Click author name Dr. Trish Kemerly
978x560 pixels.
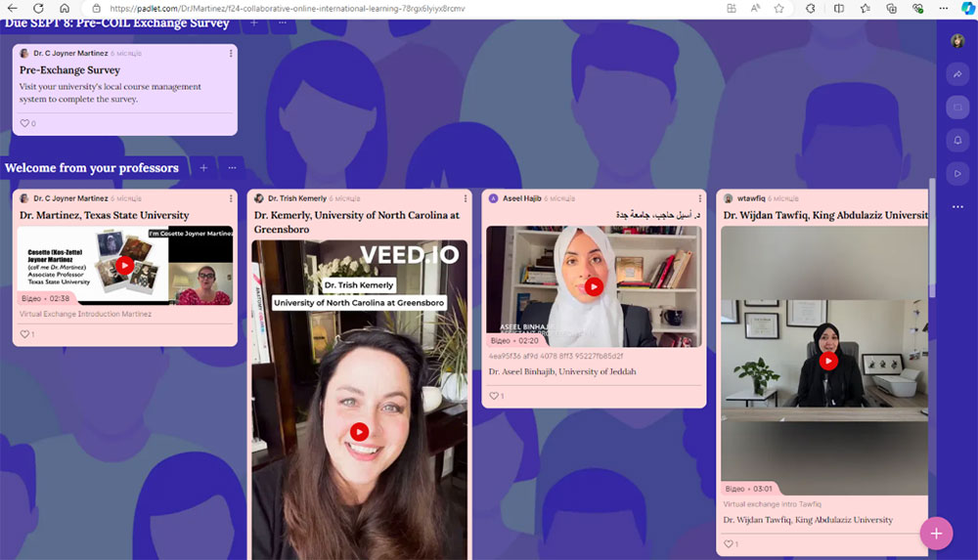pyautogui.click(x=297, y=198)
